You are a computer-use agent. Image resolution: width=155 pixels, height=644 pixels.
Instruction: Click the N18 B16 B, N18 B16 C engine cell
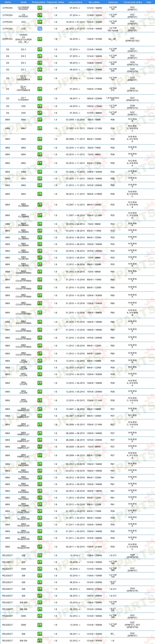(x=132, y=194)
